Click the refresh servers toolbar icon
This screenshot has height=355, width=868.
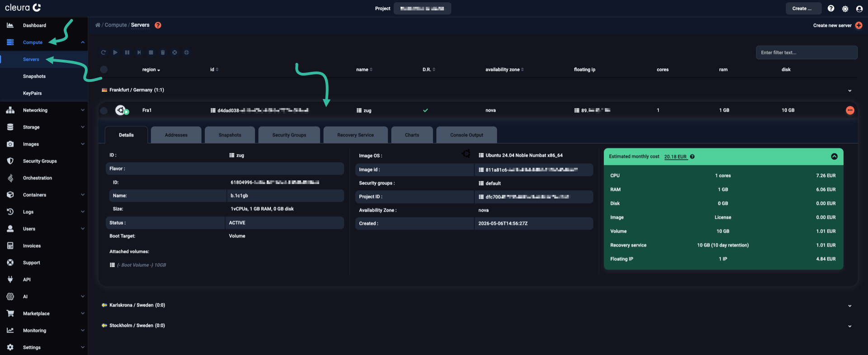click(x=104, y=52)
